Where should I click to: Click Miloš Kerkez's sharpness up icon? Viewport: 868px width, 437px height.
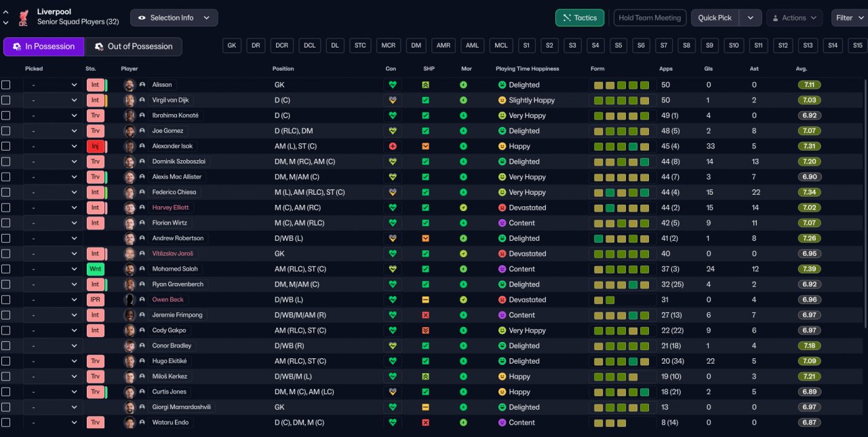tap(426, 376)
